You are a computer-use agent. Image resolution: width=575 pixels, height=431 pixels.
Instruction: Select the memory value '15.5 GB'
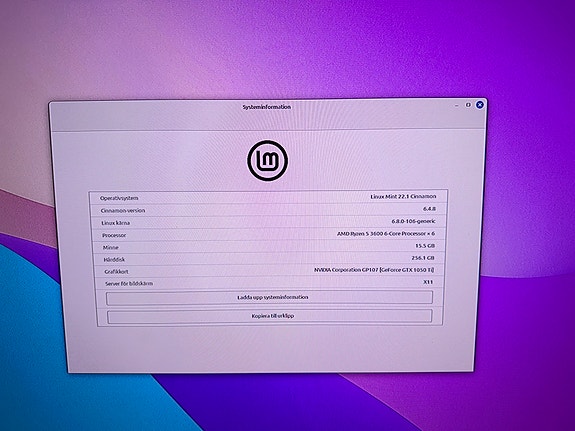point(425,246)
